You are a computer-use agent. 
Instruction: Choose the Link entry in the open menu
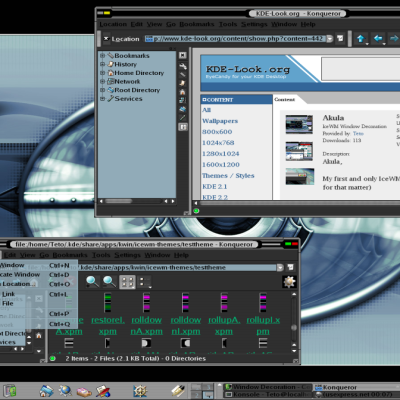(39, 294)
